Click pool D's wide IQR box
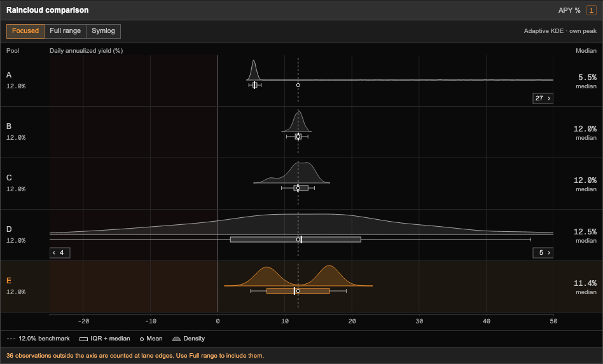 296,239
